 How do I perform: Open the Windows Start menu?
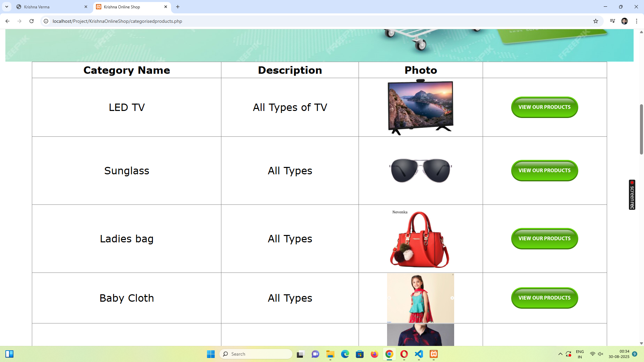211,354
